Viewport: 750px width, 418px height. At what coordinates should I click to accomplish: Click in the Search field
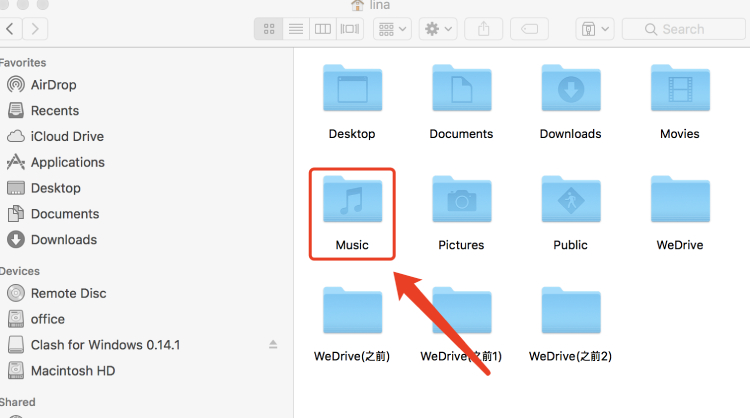690,29
